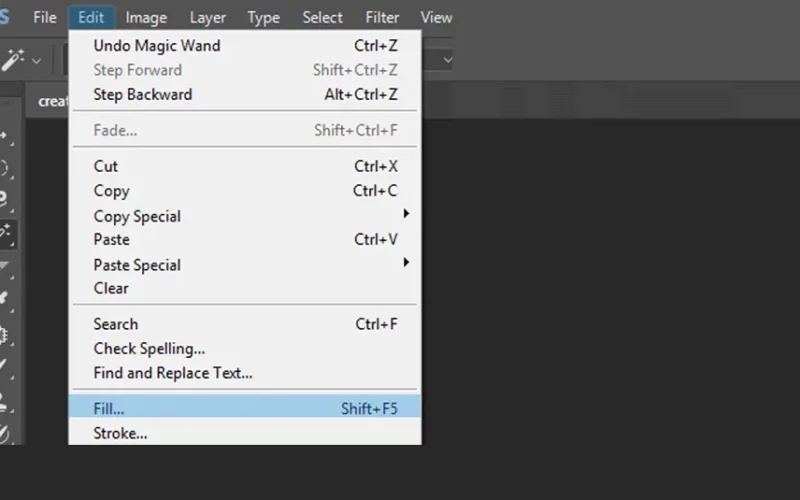Select the Move tool in toolbar
Image resolution: width=800 pixels, height=500 pixels.
[5, 137]
